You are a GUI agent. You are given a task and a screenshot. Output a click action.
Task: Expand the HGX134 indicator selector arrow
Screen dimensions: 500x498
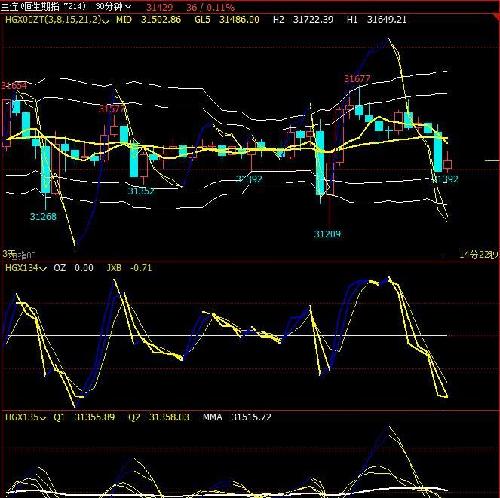pyautogui.click(x=43, y=268)
